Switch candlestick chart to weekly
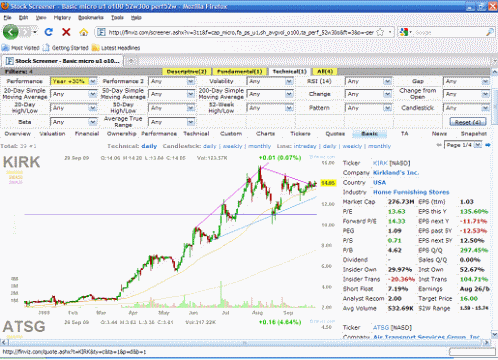Image resolution: width=498 pixels, height=360 pixels. click(x=232, y=146)
